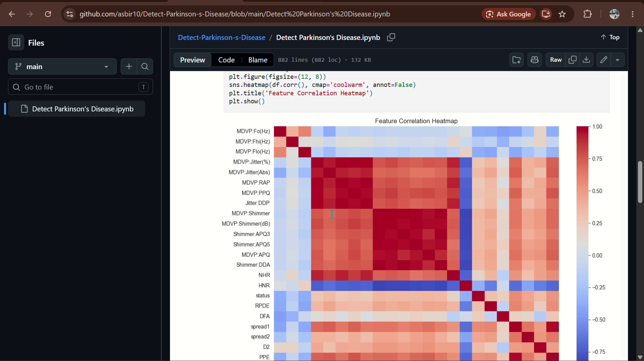Click the 1.00 colorbar tick label

597,126
